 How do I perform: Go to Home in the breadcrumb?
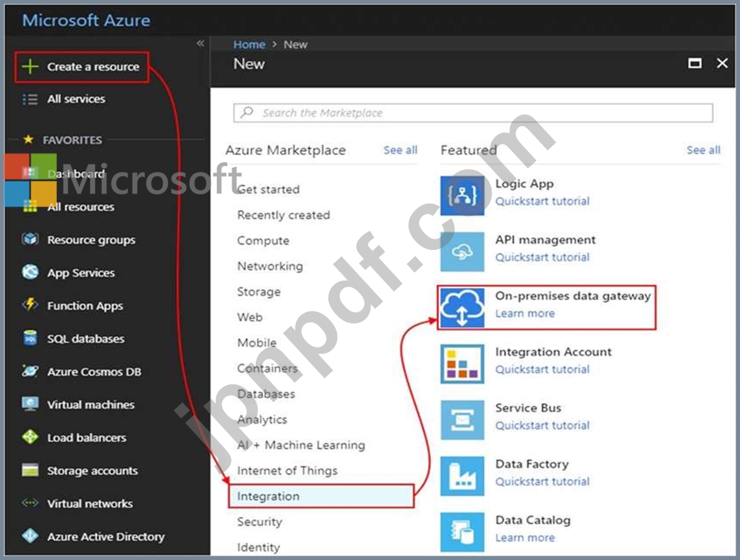click(x=249, y=44)
